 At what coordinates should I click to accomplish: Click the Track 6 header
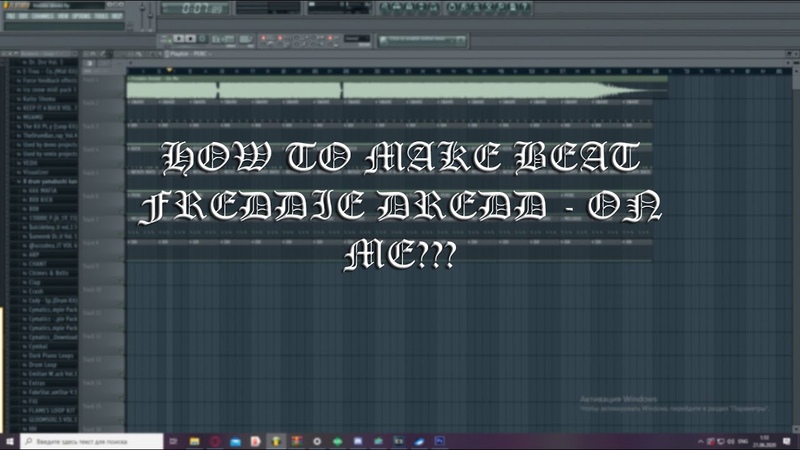(x=103, y=204)
